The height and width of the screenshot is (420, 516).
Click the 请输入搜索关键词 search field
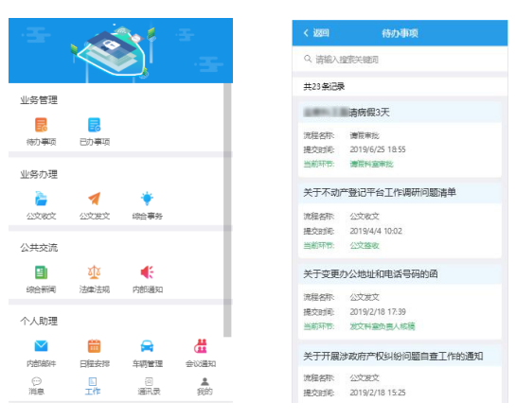tap(400, 60)
